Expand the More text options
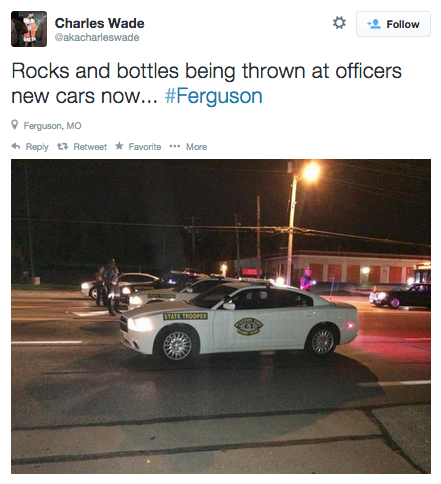The height and width of the screenshot is (484, 441). (196, 147)
